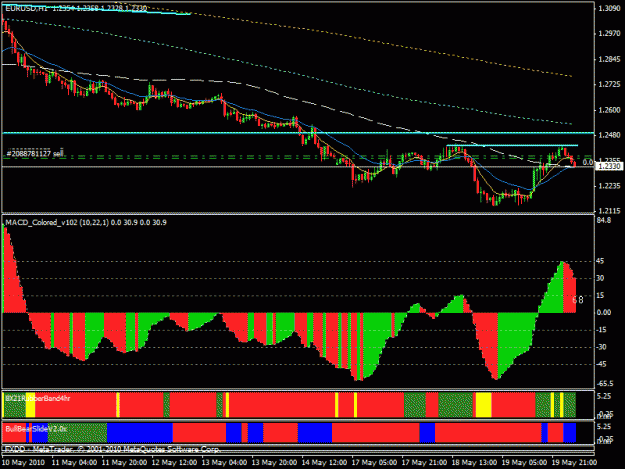625x469 pixels.
Task: Click the 11 May 20:00 time label
Action: point(124,463)
